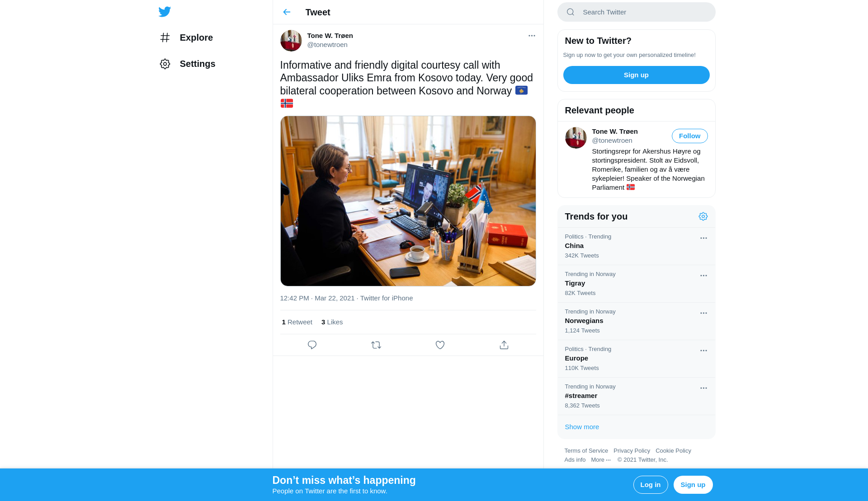
Task: Expand the More footer menu
Action: pyautogui.click(x=601, y=460)
